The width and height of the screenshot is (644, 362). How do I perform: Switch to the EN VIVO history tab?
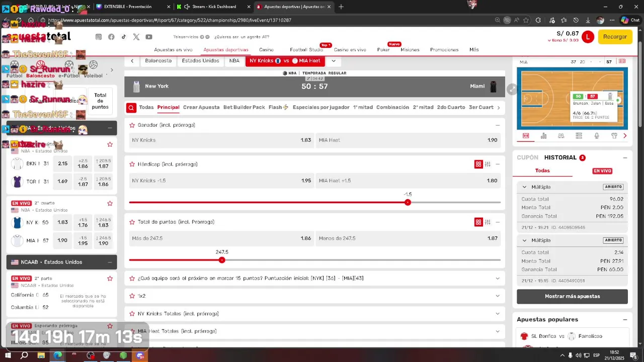(602, 171)
